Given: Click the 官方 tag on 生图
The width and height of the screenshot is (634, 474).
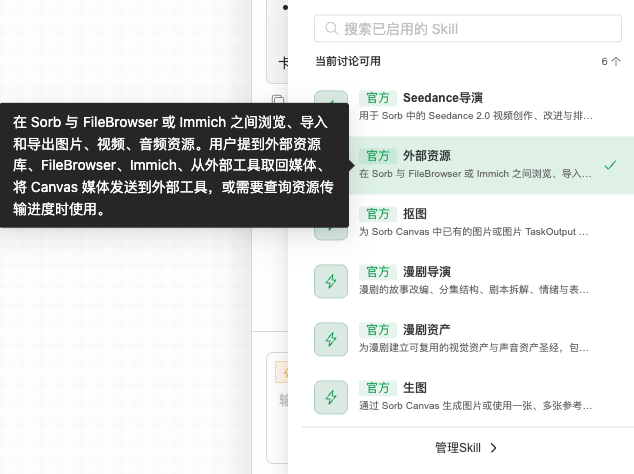Looking at the screenshot, I should click(378, 388).
